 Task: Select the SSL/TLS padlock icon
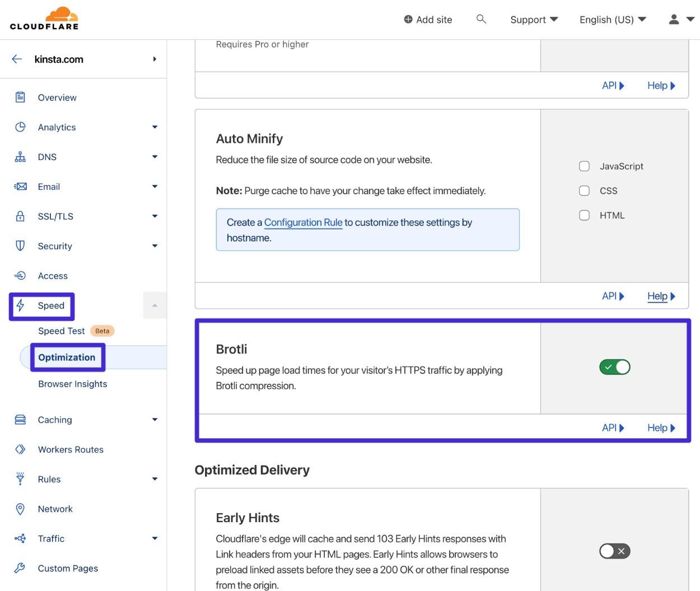pyautogui.click(x=19, y=215)
